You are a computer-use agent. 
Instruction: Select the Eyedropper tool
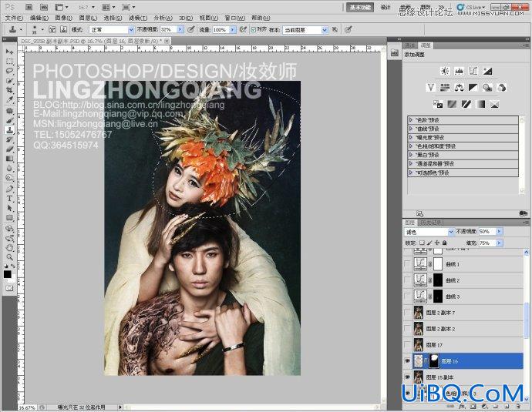(x=9, y=100)
